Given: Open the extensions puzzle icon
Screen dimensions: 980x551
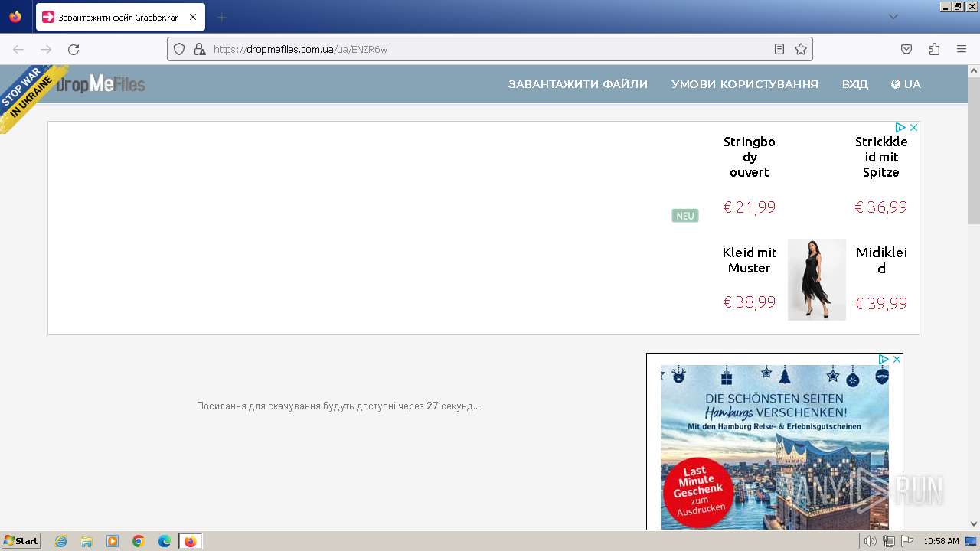Looking at the screenshot, I should 934,49.
